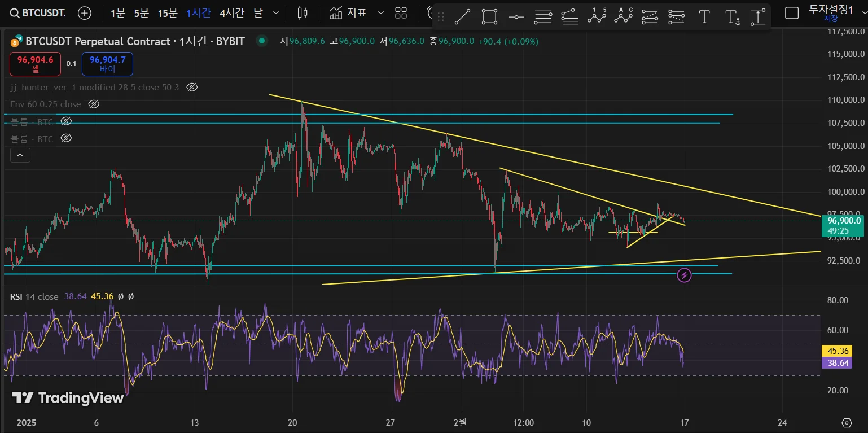
Task: Switch to the 4시간 timeframe
Action: click(232, 13)
